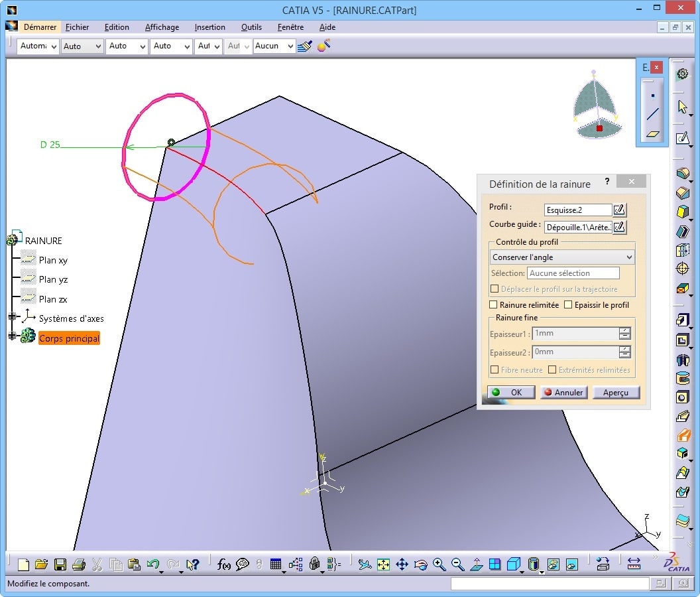Edit the Courbe guide sketch icon
The width and height of the screenshot is (700, 597).
tap(619, 227)
